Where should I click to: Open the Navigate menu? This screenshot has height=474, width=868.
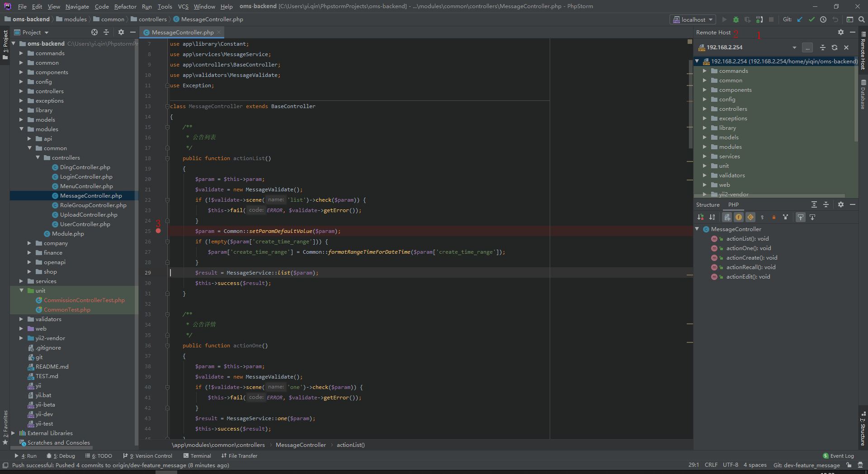[x=77, y=6]
